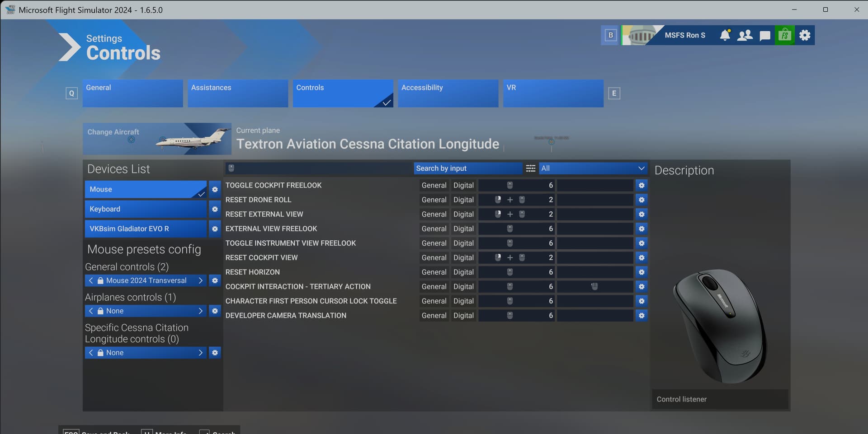Select Mouse in the Devices List
The image size is (868, 434).
pyautogui.click(x=146, y=190)
